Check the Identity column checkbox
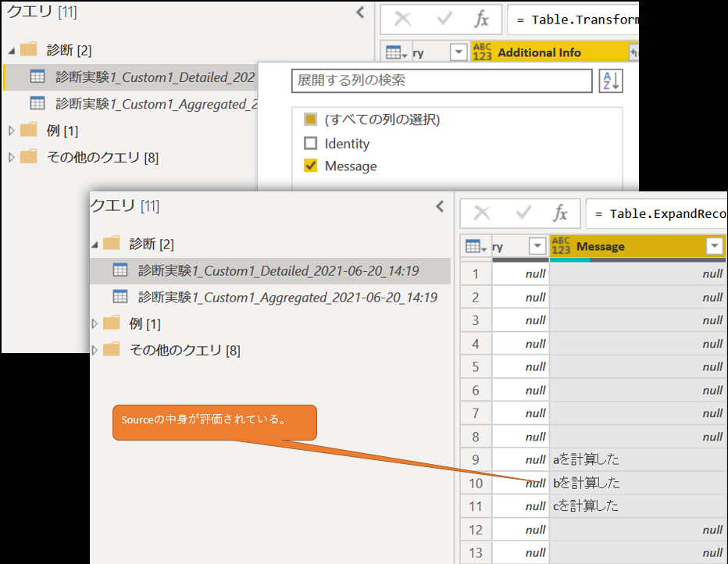Image resolution: width=728 pixels, height=564 pixels. pos(310,143)
